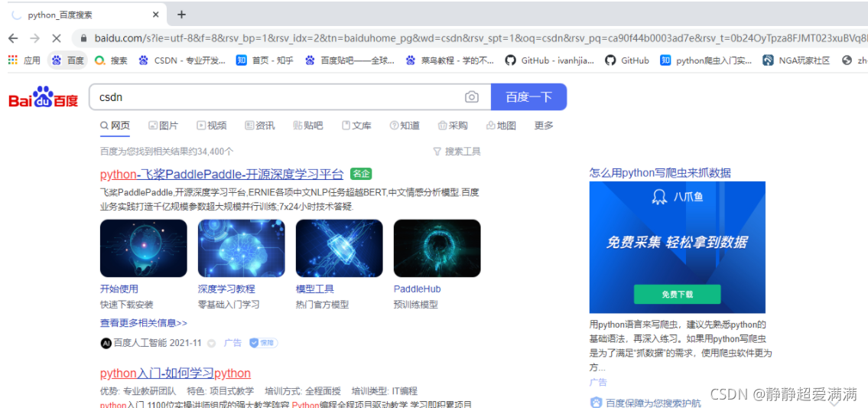Close the python_百度搜索 tab

pos(155,15)
